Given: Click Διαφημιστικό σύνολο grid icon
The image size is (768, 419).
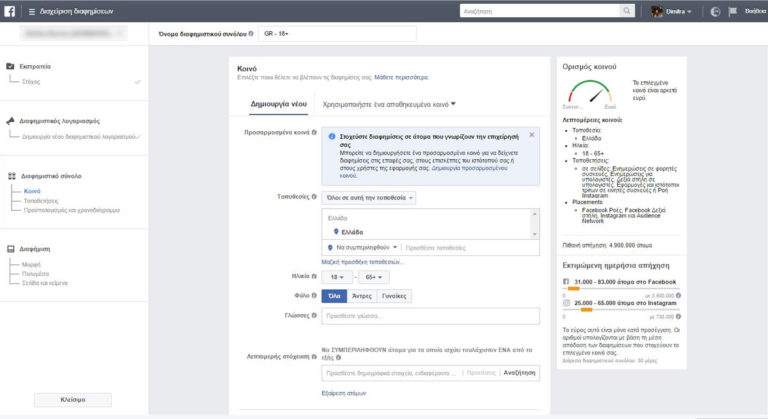Looking at the screenshot, I should (12, 175).
